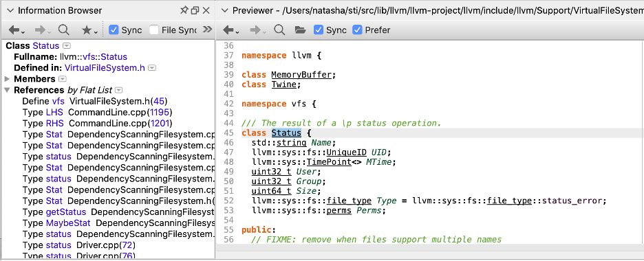Image resolution: width=644 pixels, height=261 pixels.
Task: Click the open folder icon in Previewer
Action: (x=301, y=30)
